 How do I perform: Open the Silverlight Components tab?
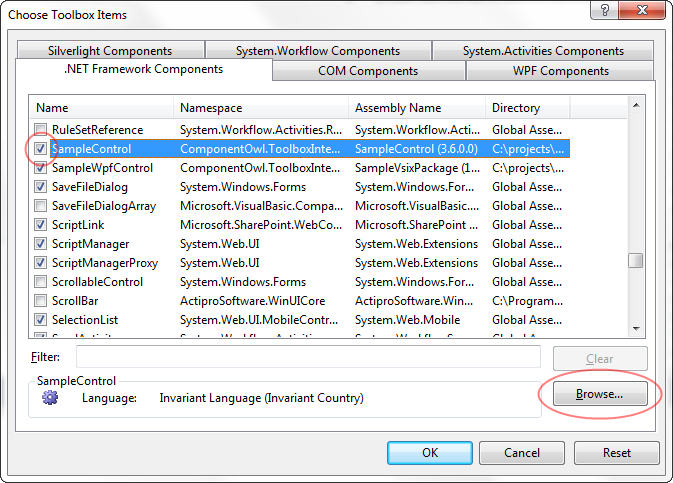[109, 51]
